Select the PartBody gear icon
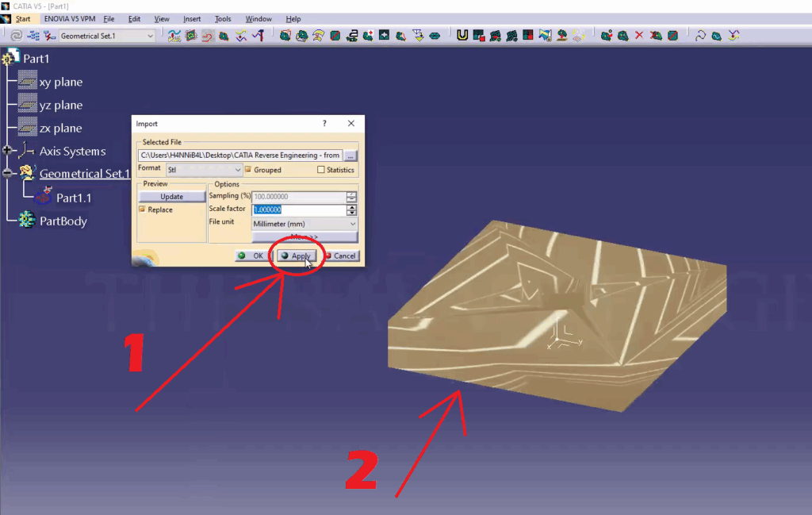Image resolution: width=812 pixels, height=515 pixels. pyautogui.click(x=27, y=220)
